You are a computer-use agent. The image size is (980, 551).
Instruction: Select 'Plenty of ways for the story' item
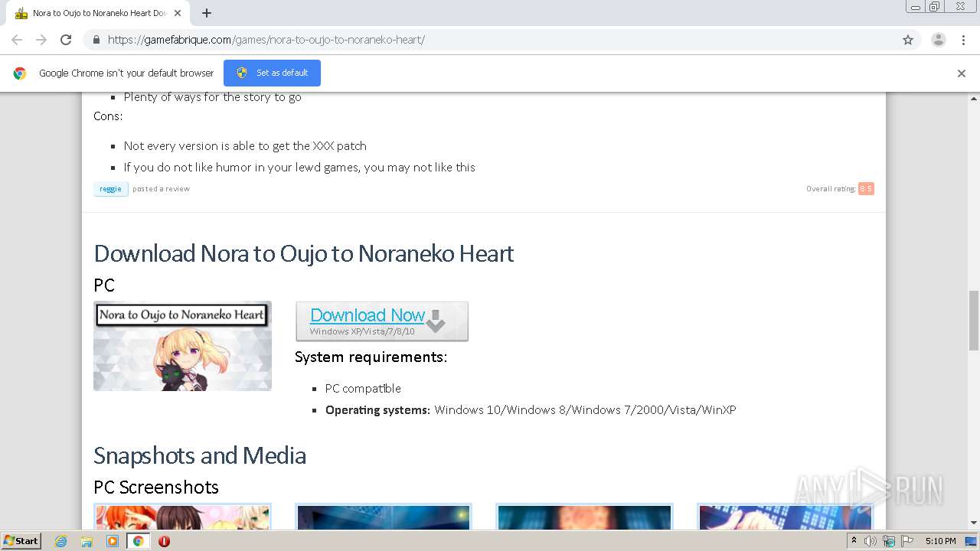coord(213,97)
